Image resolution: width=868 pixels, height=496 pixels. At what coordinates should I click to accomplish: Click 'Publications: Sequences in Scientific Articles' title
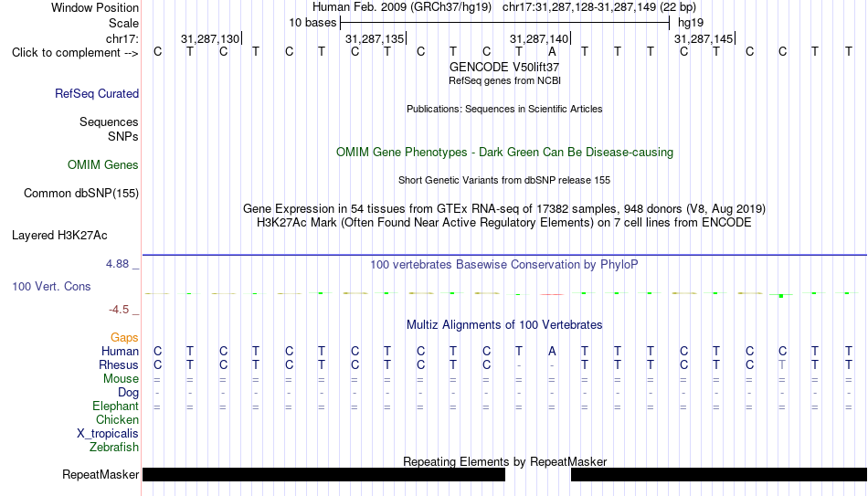click(x=504, y=109)
